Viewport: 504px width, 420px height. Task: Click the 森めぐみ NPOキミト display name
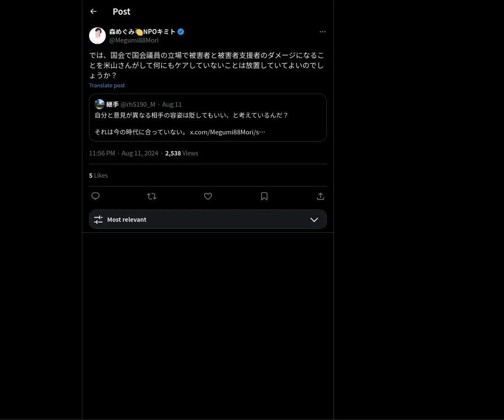tap(142, 31)
